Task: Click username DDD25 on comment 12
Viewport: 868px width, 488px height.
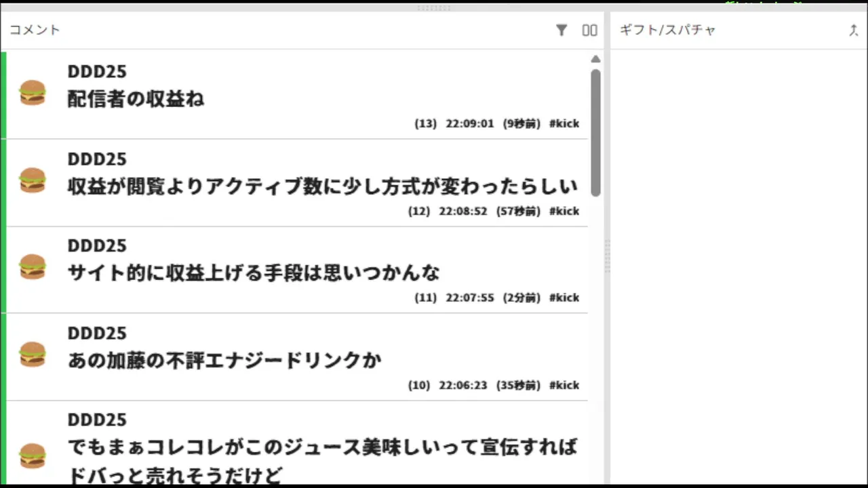Action: pos(97,159)
